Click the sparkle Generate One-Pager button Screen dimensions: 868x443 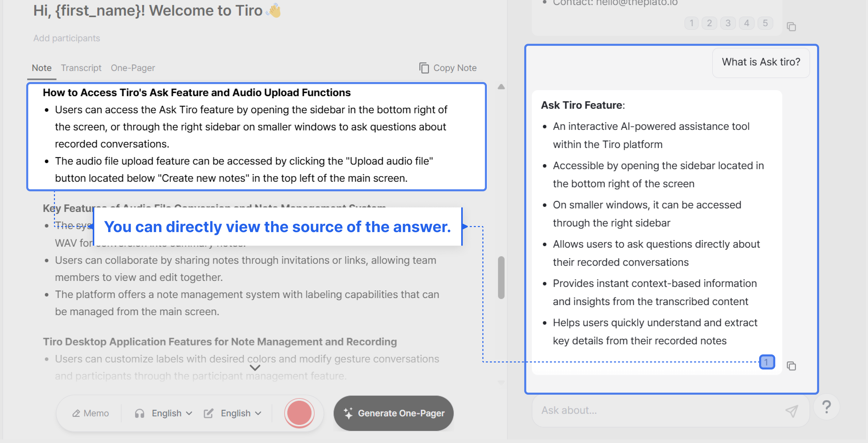393,413
